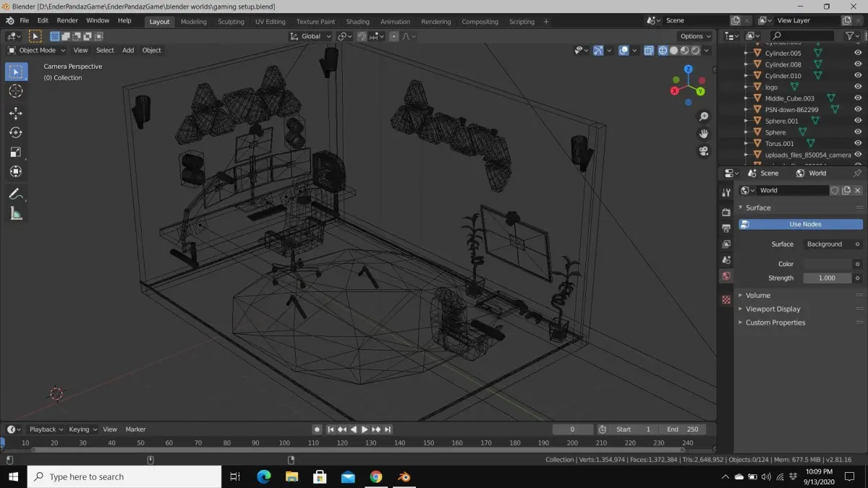Click the Use Nodes button
This screenshot has height=488, width=868.
(801, 224)
